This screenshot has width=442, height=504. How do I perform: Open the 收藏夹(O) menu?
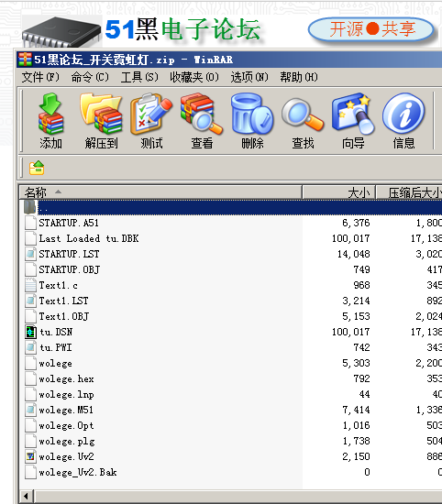194,77
